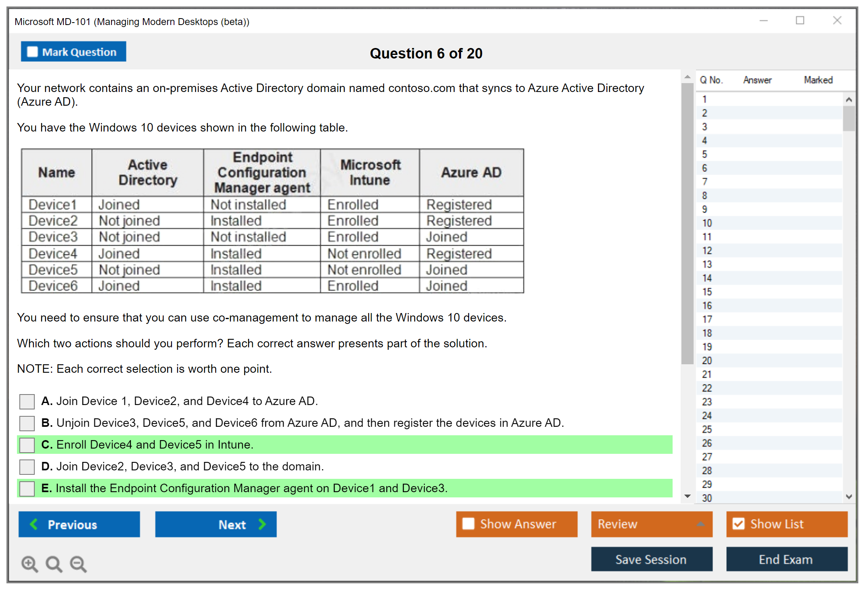The image size is (868, 593).
Task: Check answer E install agent checkbox
Action: [27, 489]
